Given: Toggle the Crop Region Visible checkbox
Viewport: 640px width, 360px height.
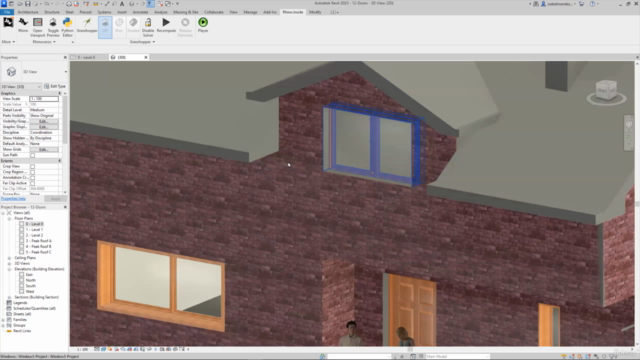Looking at the screenshot, I should (33, 172).
